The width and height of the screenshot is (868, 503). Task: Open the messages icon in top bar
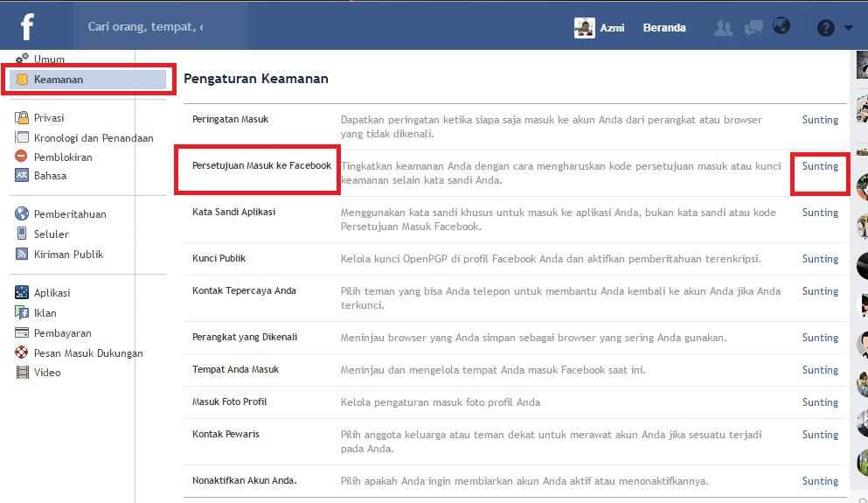tap(753, 27)
